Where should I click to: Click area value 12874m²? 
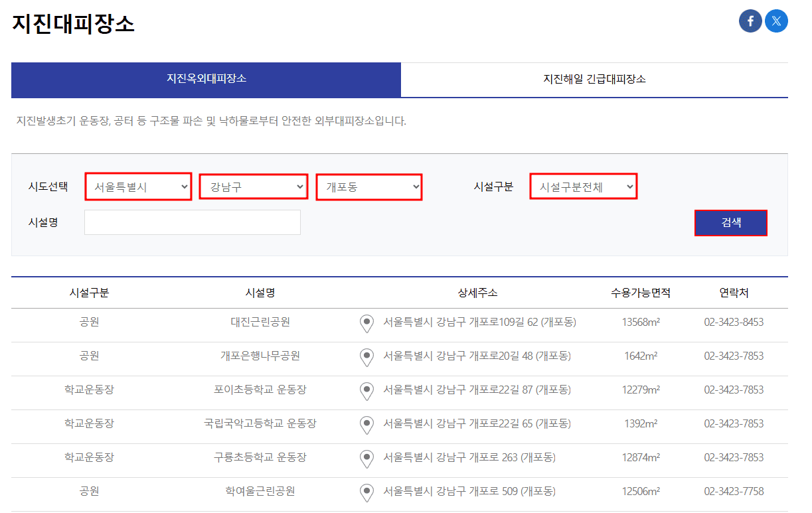tap(641, 457)
